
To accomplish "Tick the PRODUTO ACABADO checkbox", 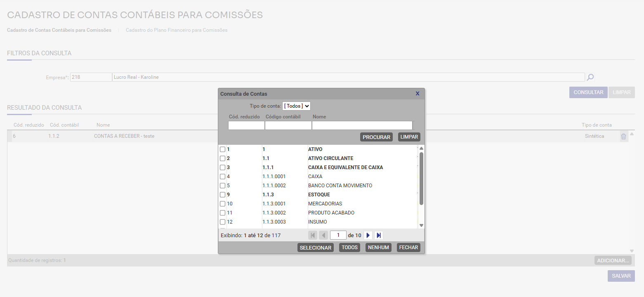I will click(x=223, y=213).
